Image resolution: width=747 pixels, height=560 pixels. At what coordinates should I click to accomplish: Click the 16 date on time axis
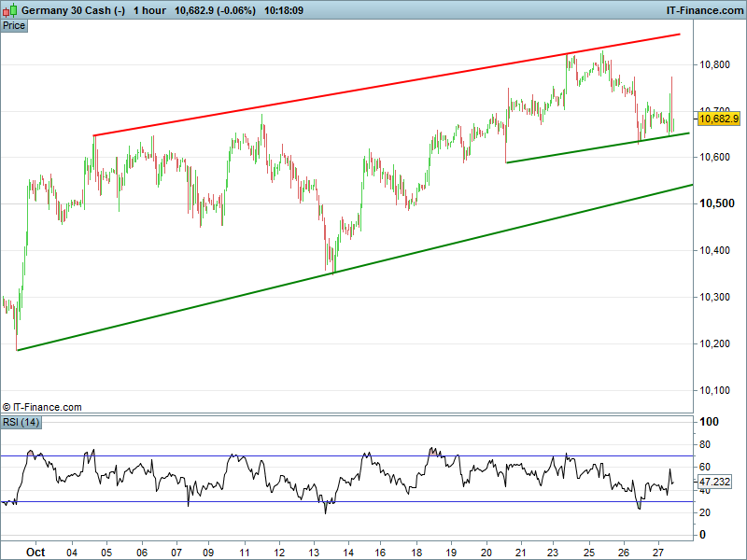click(x=380, y=553)
